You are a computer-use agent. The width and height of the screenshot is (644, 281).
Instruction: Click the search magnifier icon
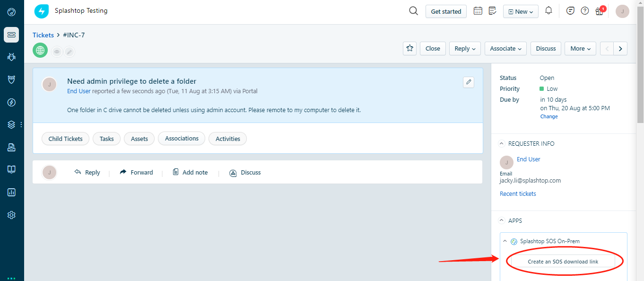pos(413,11)
